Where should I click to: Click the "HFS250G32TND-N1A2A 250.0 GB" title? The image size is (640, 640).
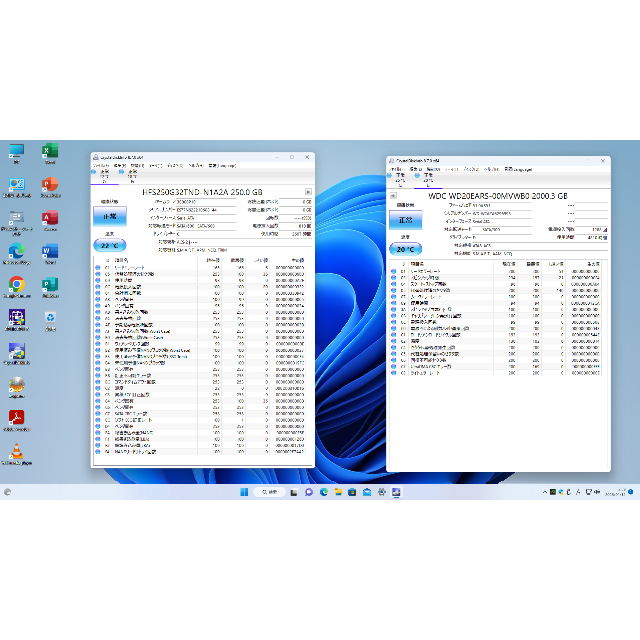tap(202, 192)
